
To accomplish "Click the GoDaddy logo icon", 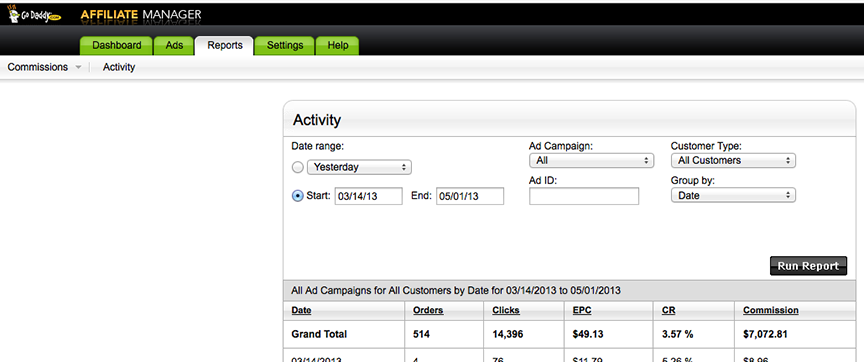I will tap(35, 15).
